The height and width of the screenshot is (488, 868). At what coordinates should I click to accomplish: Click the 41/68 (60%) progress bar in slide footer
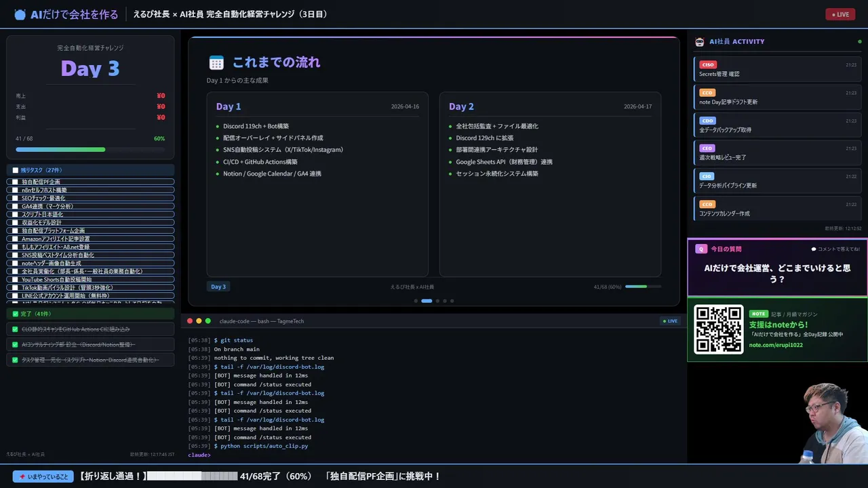642,287
